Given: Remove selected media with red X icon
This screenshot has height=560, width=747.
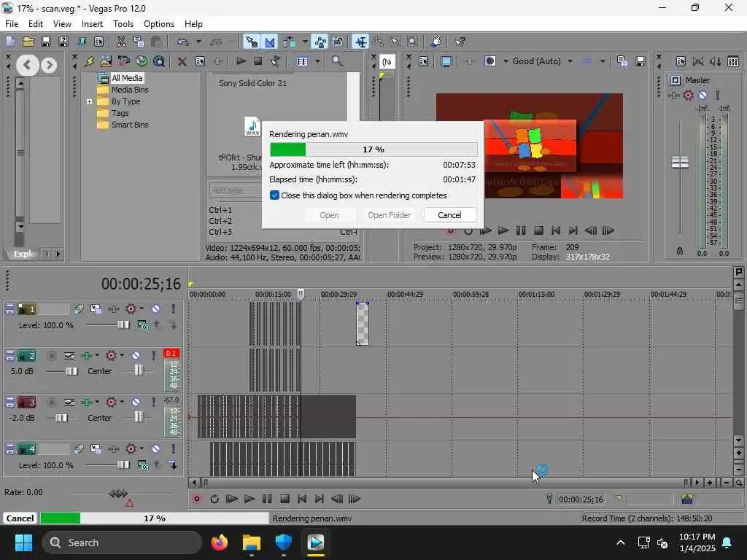Looking at the screenshot, I should point(182,61).
